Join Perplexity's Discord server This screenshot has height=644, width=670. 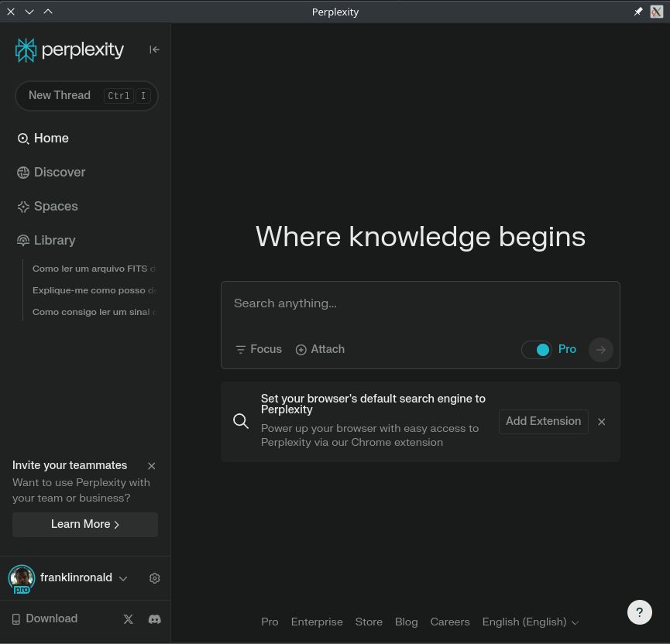click(x=154, y=618)
